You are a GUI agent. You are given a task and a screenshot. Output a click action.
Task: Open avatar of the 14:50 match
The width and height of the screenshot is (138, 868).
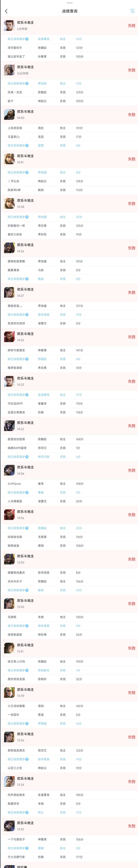(9, 115)
